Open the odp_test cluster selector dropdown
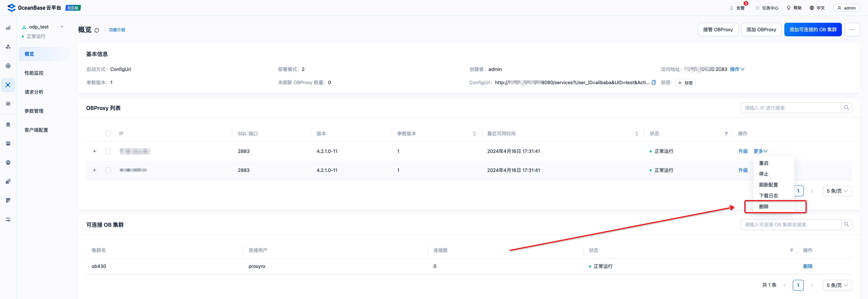This screenshot has height=299, width=868. [62, 27]
